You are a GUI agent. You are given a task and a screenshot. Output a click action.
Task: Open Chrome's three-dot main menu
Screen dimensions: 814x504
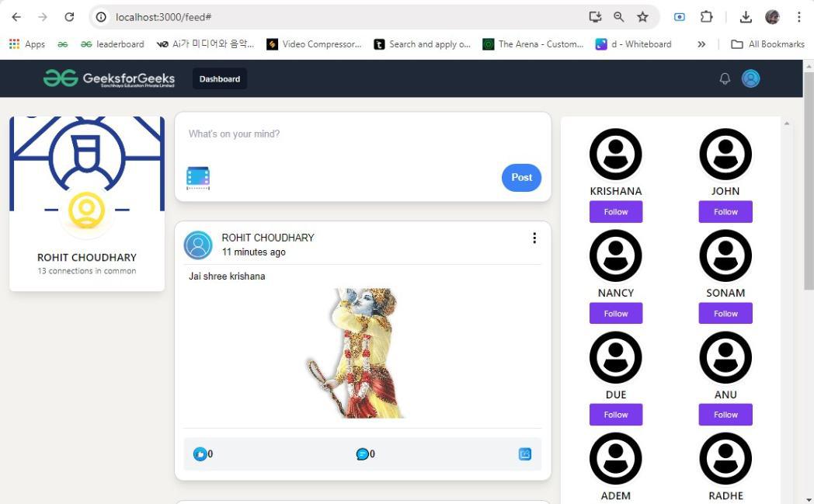coord(798,17)
